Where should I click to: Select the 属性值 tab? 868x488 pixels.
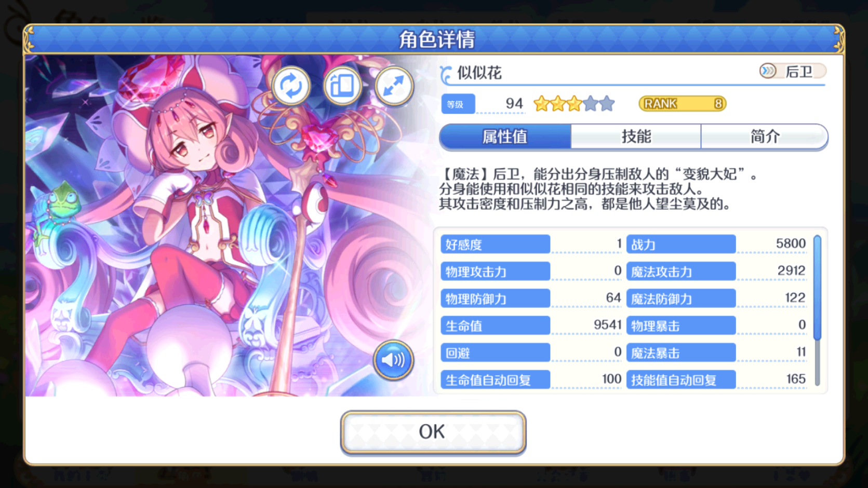click(505, 137)
